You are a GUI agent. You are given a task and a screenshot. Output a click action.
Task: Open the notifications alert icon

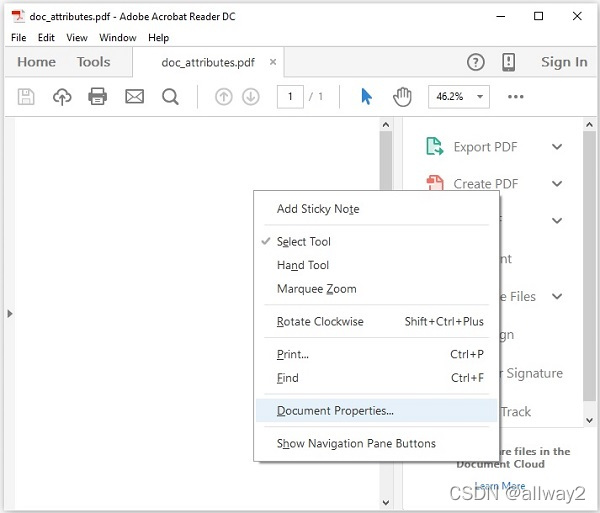click(508, 62)
